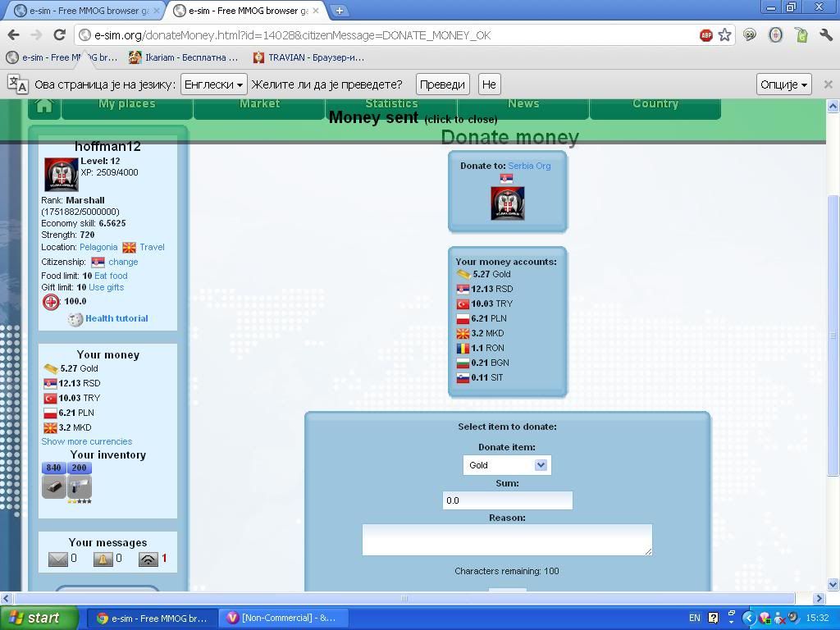Image resolution: width=840 pixels, height=630 pixels.
Task: Click the Serbia Org avatar image
Action: pos(507,203)
